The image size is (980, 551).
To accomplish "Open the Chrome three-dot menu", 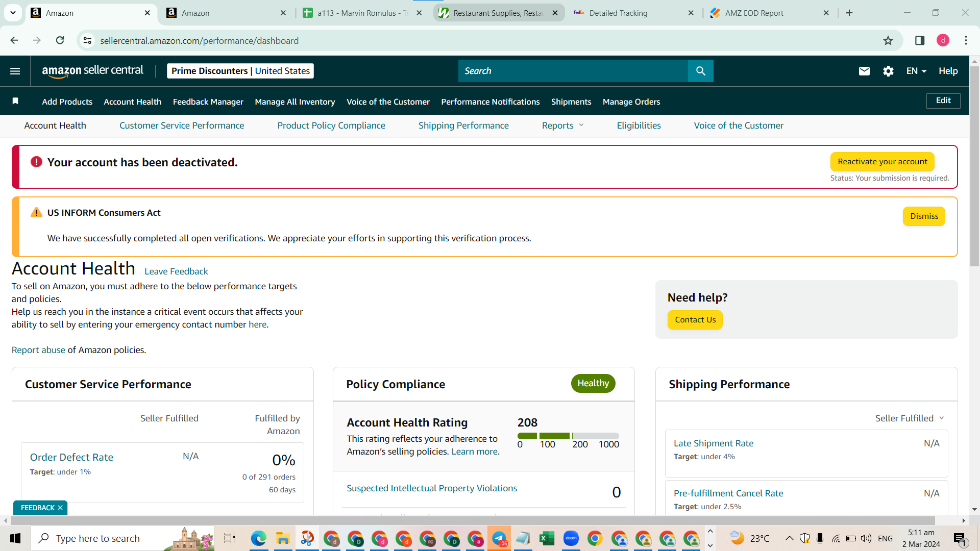I will point(966,40).
